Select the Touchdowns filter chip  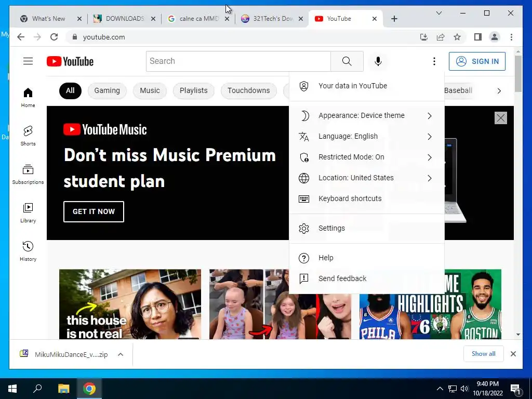[x=249, y=90]
